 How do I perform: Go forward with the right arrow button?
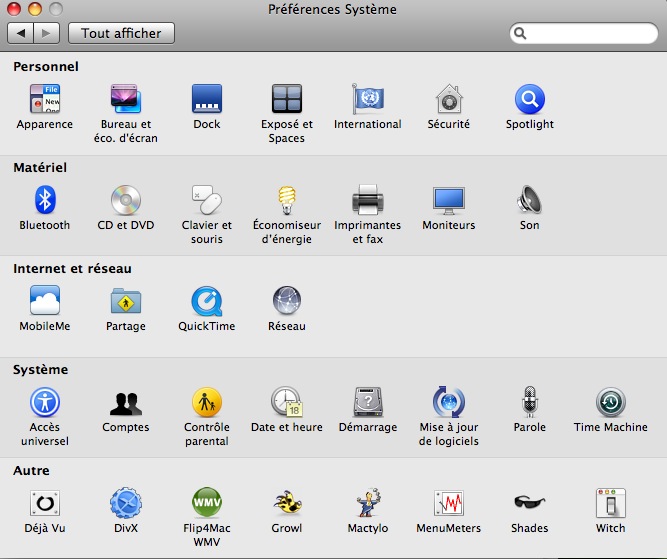pyautogui.click(x=46, y=33)
